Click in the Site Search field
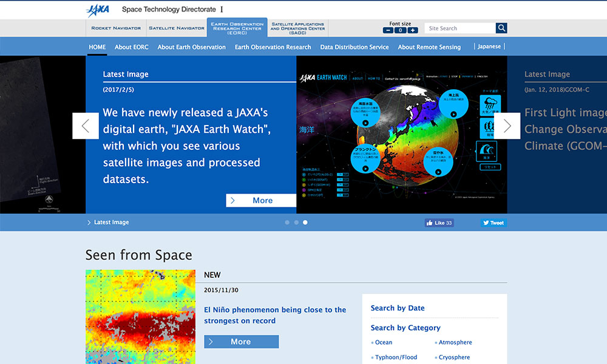 (460, 28)
